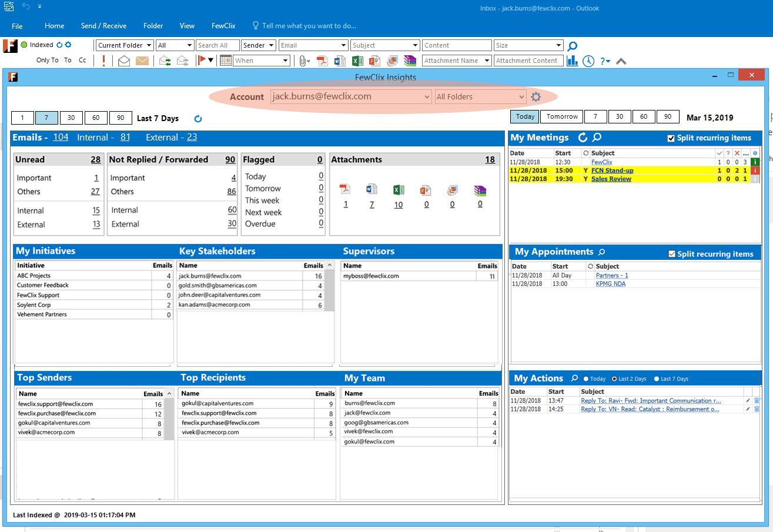This screenshot has width=773, height=532.
Task: Open Insights with the bar chart icon
Action: coord(572,61)
